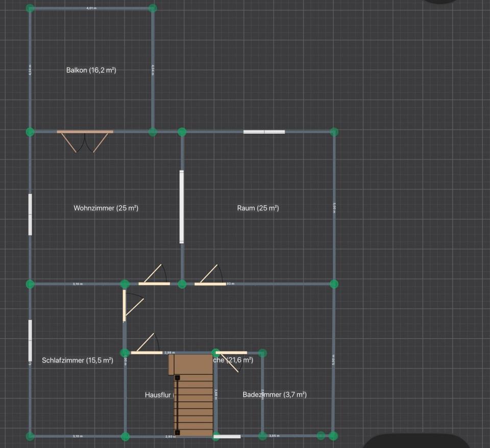Select the Balkon room label
The height and width of the screenshot is (448, 490).
(91, 70)
